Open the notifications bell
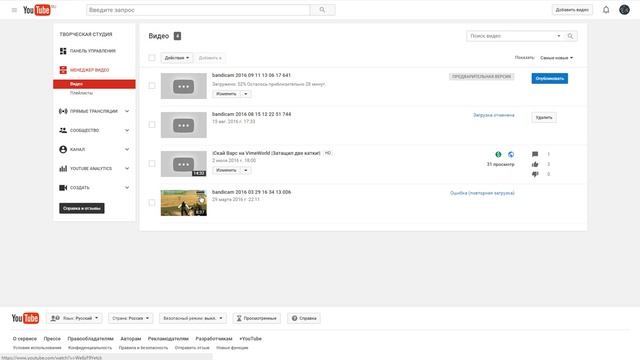Image resolution: width=640 pixels, height=360 pixels. pos(606,10)
